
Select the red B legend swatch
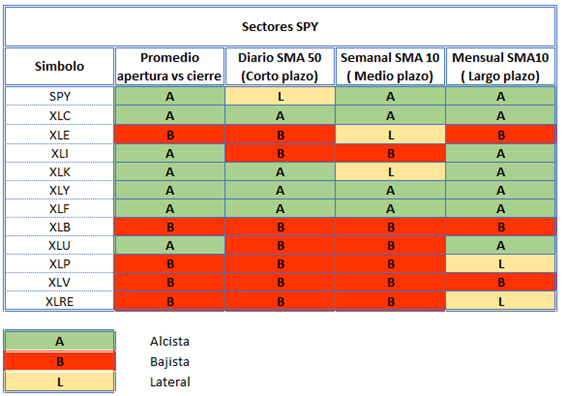click(60, 361)
